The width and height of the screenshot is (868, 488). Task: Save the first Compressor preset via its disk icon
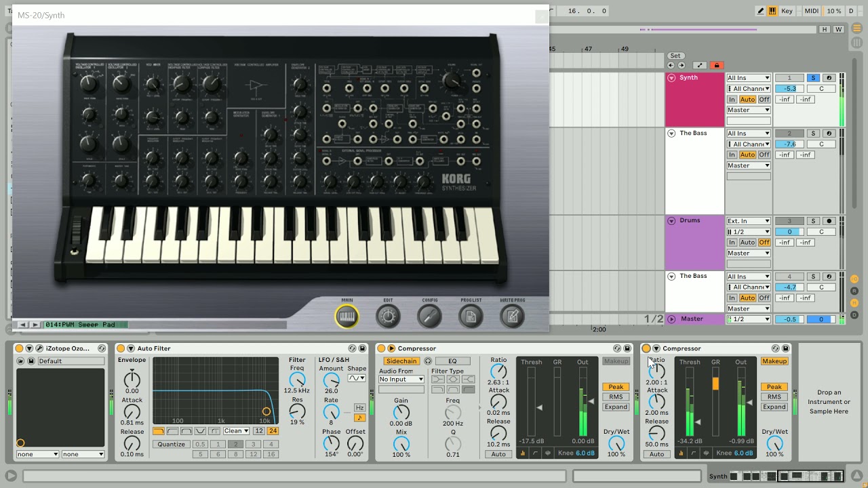[x=627, y=348]
